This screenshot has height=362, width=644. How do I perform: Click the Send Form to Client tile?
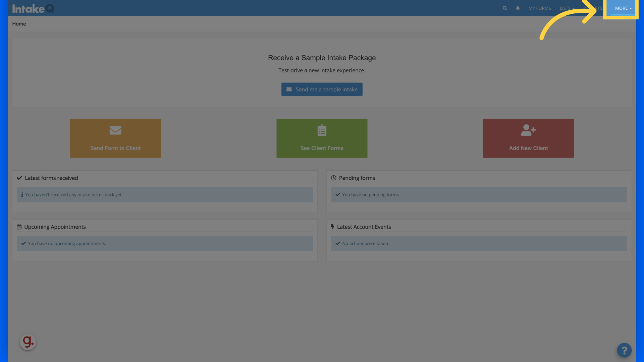point(115,138)
